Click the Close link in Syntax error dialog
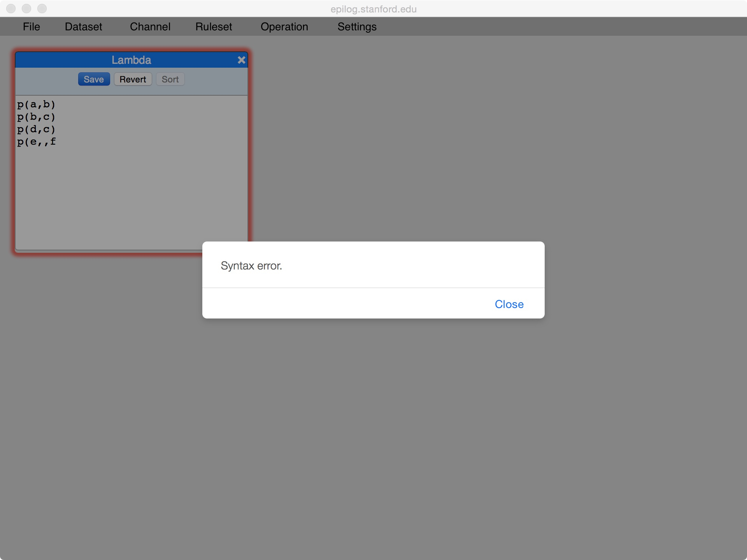Viewport: 747px width, 560px height. coord(509,304)
